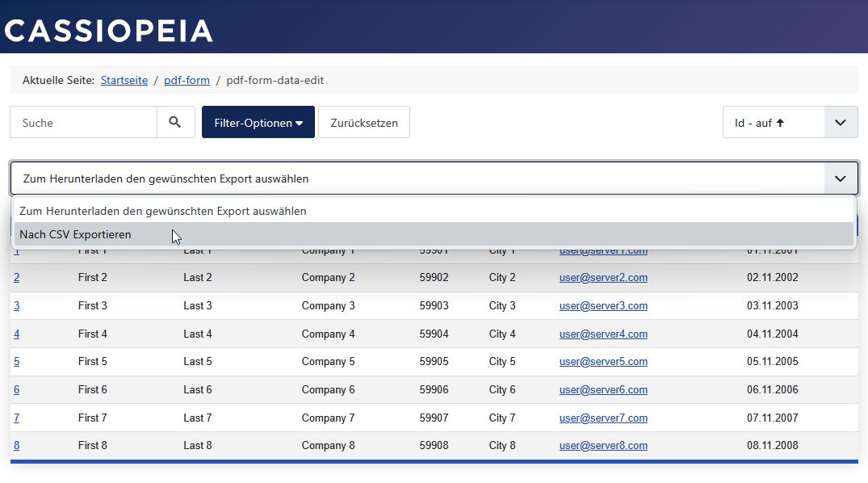Click the 'First 5' cell

tap(92, 362)
